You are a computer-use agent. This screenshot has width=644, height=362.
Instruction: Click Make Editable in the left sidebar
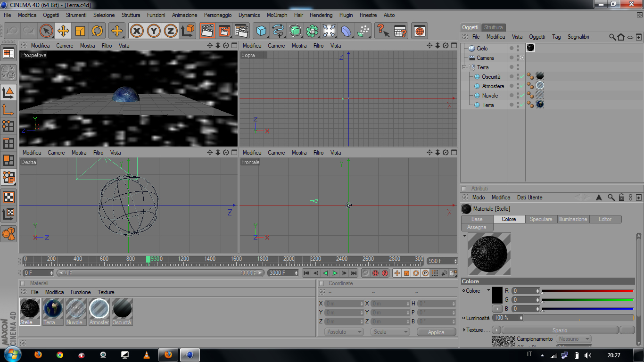pos(8,72)
